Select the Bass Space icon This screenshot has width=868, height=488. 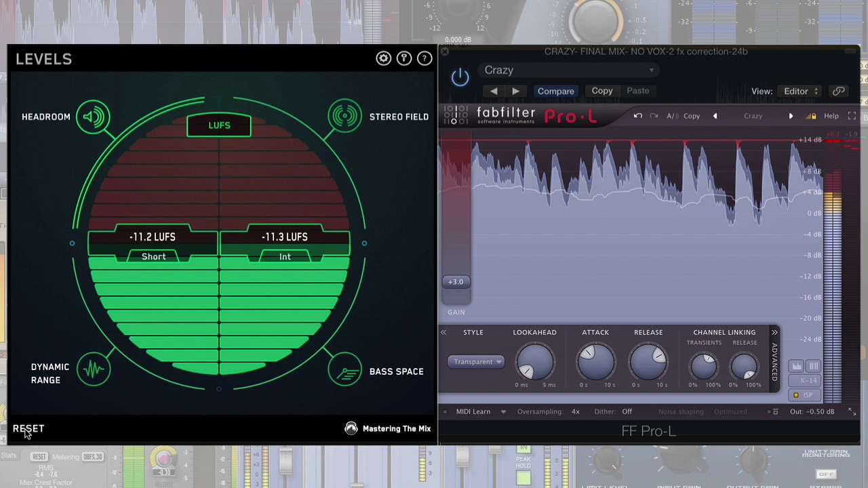[344, 369]
